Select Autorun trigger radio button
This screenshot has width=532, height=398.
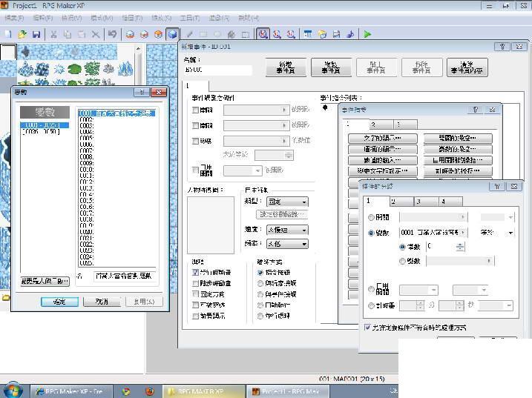[260, 305]
